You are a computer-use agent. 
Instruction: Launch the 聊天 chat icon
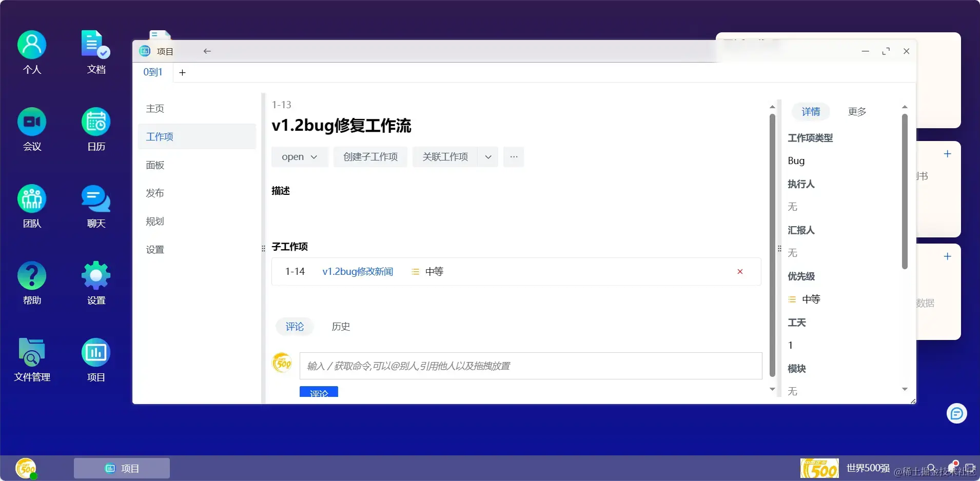tap(96, 206)
